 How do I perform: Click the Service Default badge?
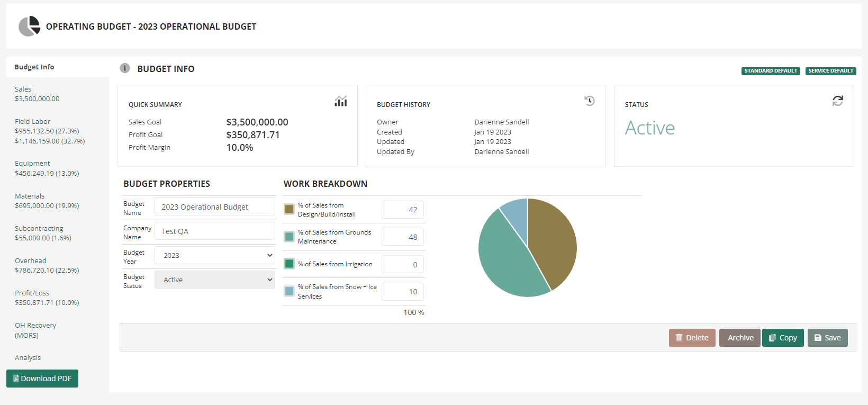coord(831,71)
